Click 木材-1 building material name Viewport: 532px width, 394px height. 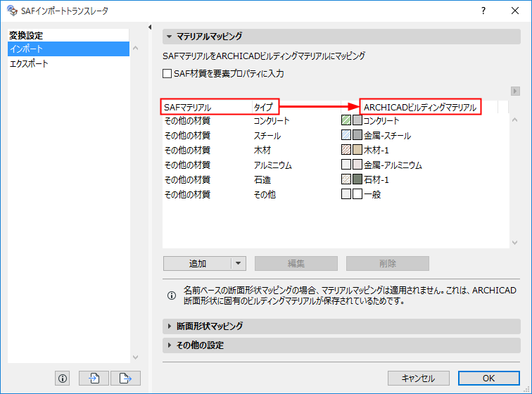tap(376, 150)
